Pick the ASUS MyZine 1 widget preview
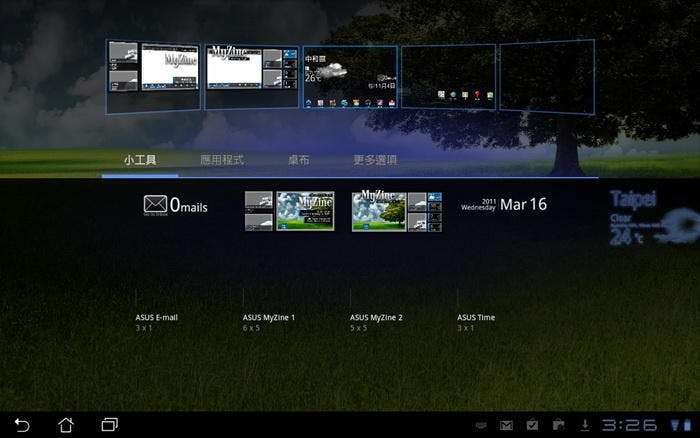 (289, 210)
